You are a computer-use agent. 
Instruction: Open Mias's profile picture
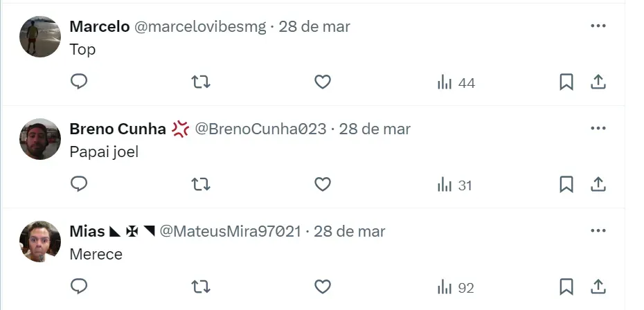[40, 241]
